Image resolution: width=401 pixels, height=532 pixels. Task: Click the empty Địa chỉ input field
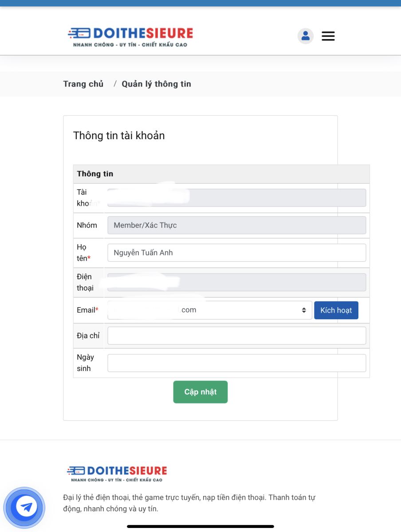tap(236, 336)
